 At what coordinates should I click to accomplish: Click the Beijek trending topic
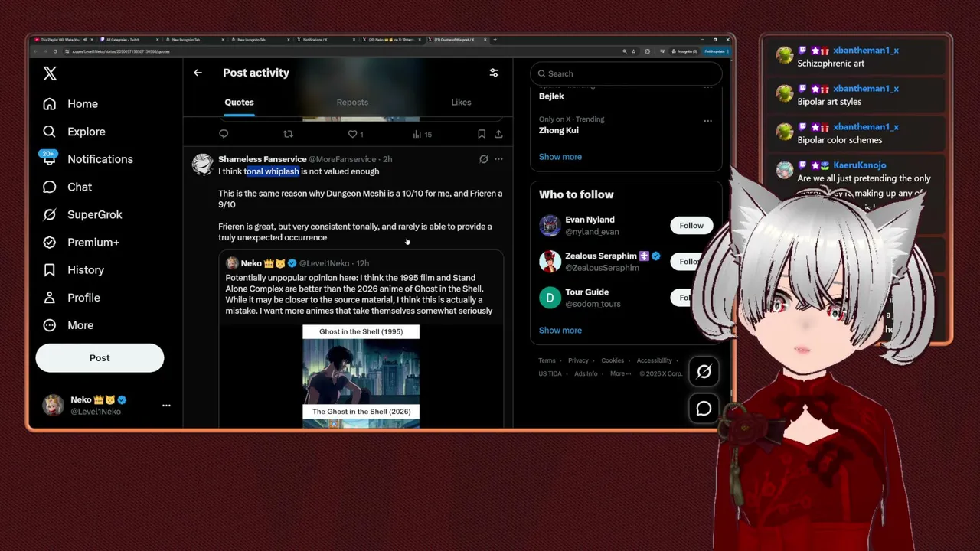[x=551, y=96]
